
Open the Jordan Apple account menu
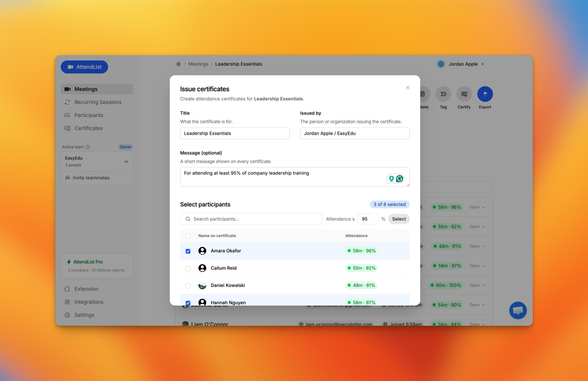pyautogui.click(x=461, y=64)
